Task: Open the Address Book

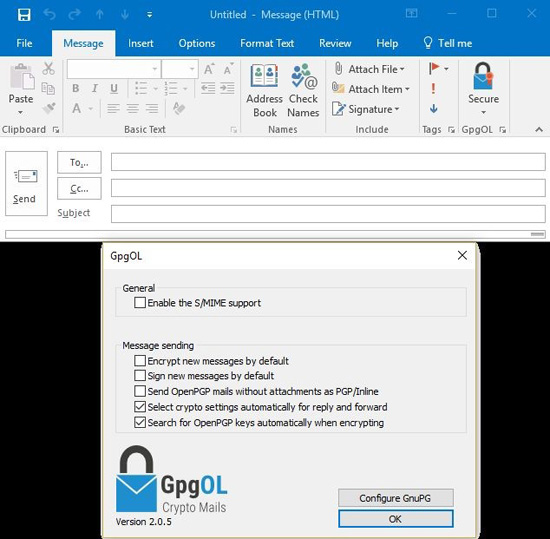Action: [x=264, y=90]
